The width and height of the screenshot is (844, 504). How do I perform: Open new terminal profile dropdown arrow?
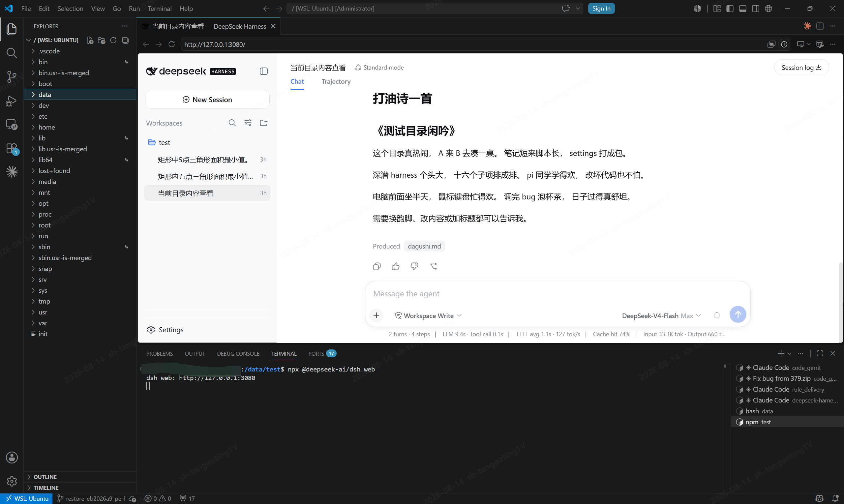(789, 354)
